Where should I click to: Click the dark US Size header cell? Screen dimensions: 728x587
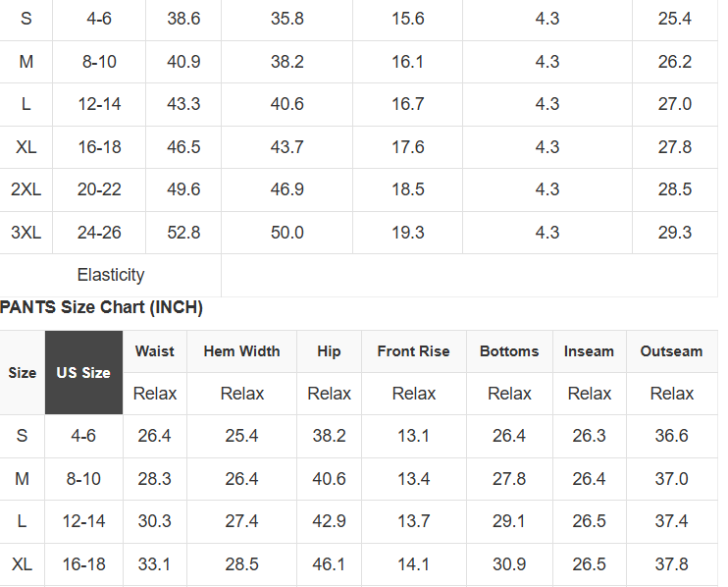83,372
